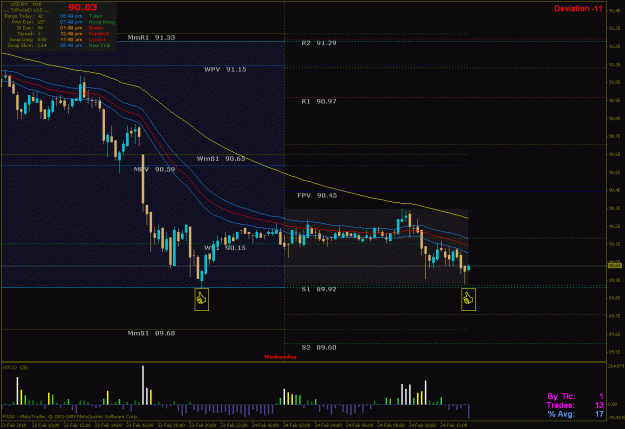Select the S2 89.60 support label

(x=319, y=348)
